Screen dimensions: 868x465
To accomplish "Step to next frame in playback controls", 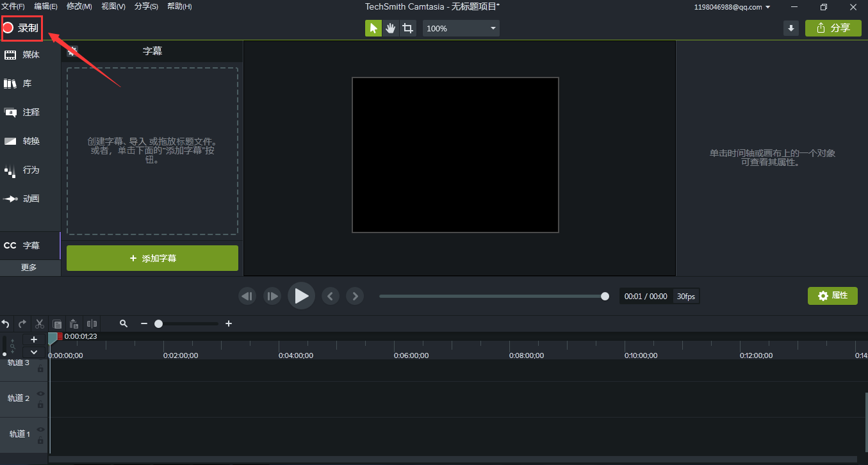I will 273,296.
